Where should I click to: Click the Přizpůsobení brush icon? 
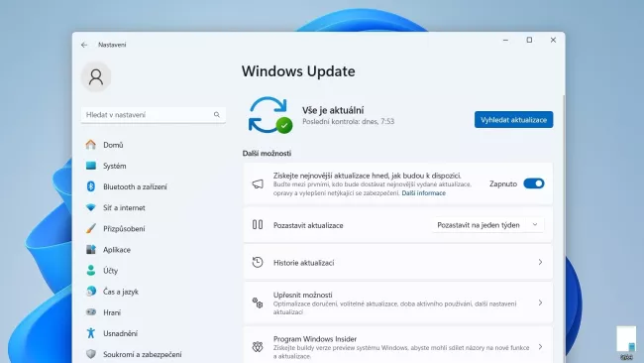91,228
